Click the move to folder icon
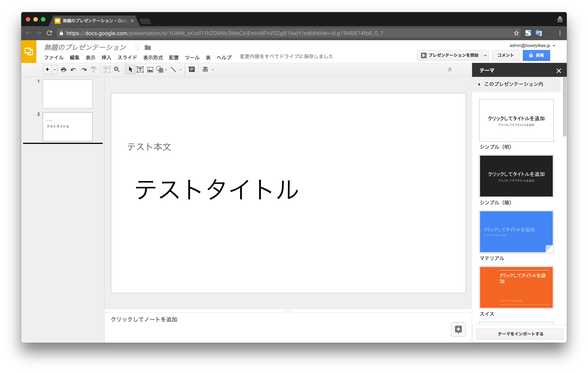 point(148,47)
